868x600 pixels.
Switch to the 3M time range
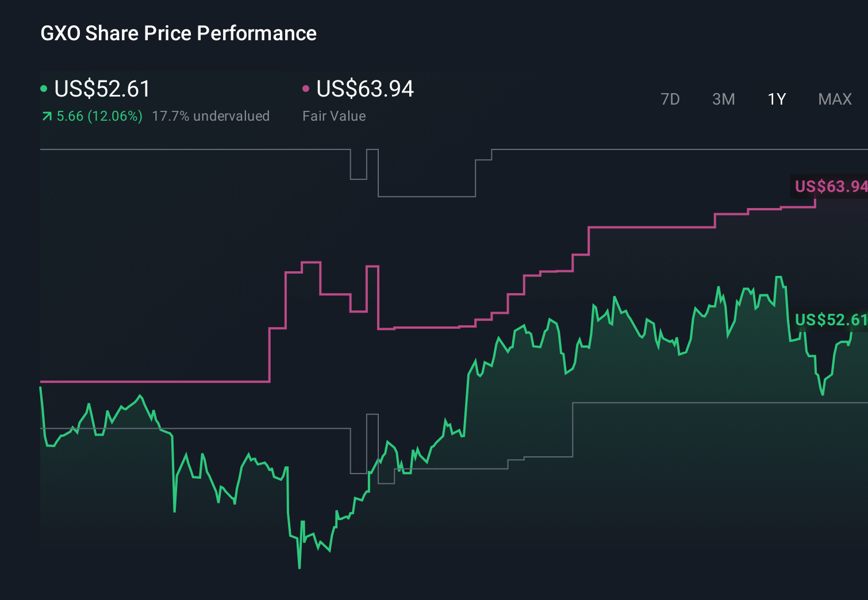pos(723,99)
